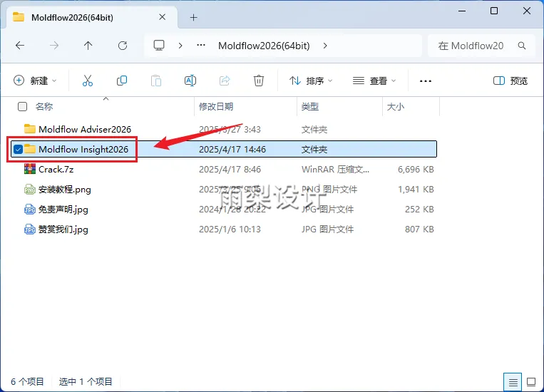Uncheck the Moldflow Insight2026 checkbox
544x392 pixels.
18,150
